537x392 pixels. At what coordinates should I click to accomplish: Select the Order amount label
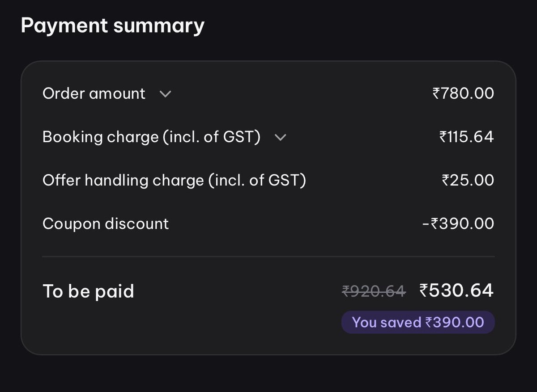click(94, 93)
